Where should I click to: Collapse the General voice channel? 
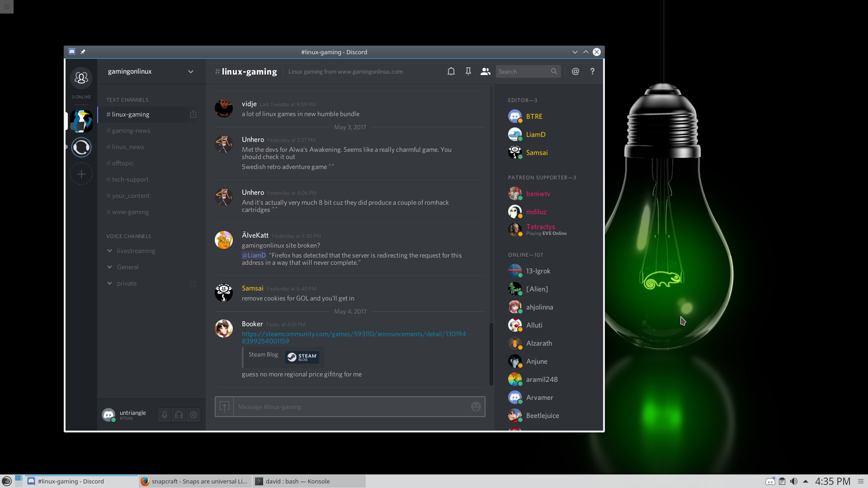tap(110, 267)
